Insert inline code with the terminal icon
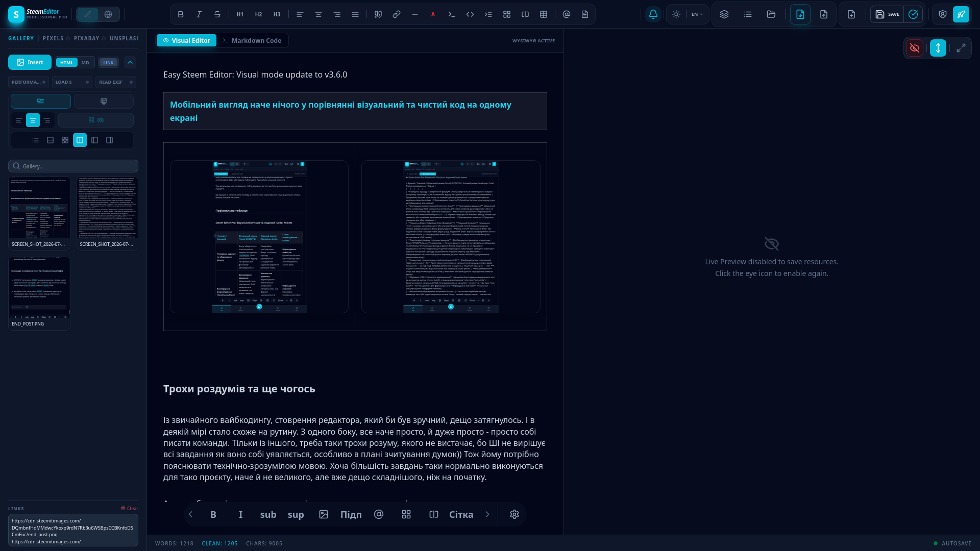Viewport: 980px width, 551px height. tap(452, 14)
